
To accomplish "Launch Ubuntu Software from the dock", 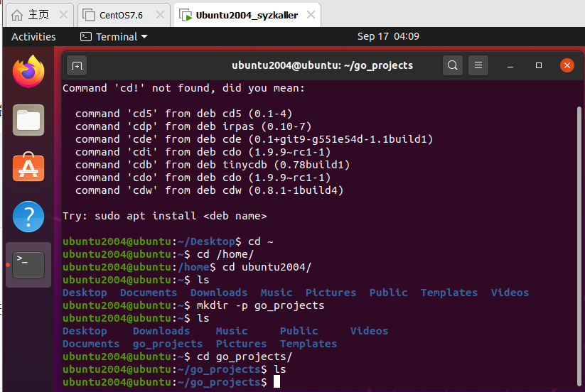I will tap(28, 168).
